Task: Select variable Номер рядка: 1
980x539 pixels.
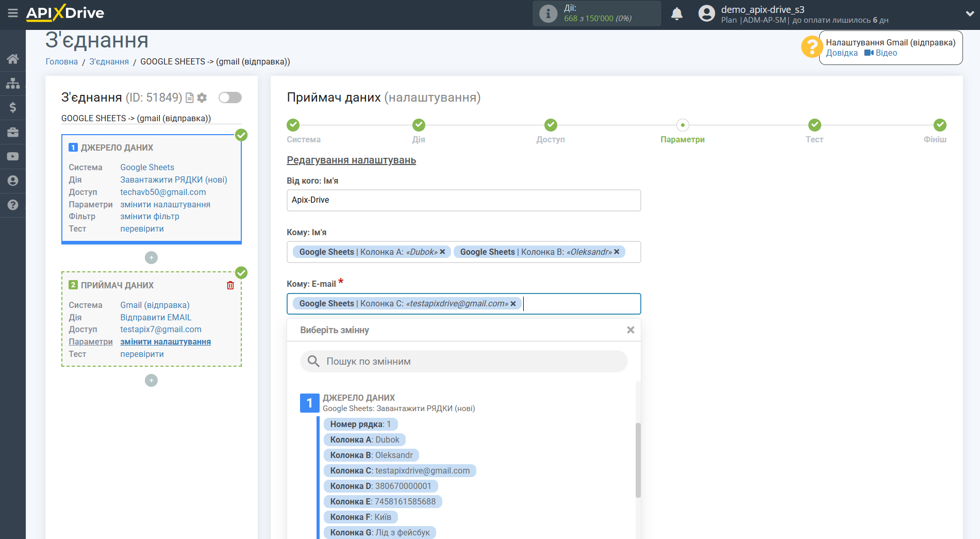Action: coord(360,424)
